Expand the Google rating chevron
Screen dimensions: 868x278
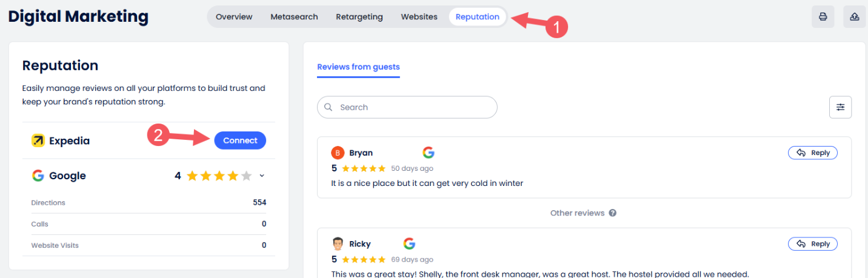pos(262,176)
